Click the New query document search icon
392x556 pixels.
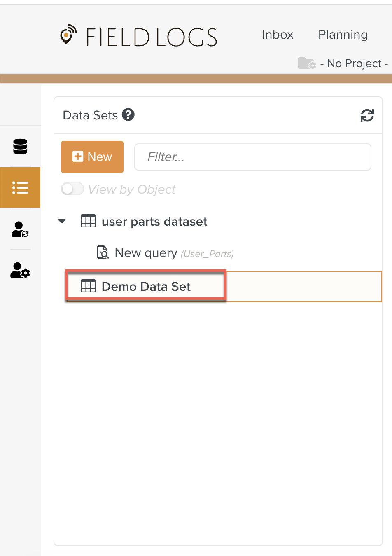click(103, 252)
